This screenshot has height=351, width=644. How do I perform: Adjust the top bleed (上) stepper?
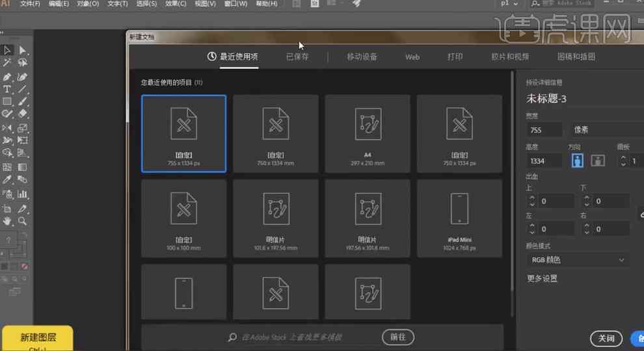(x=532, y=201)
